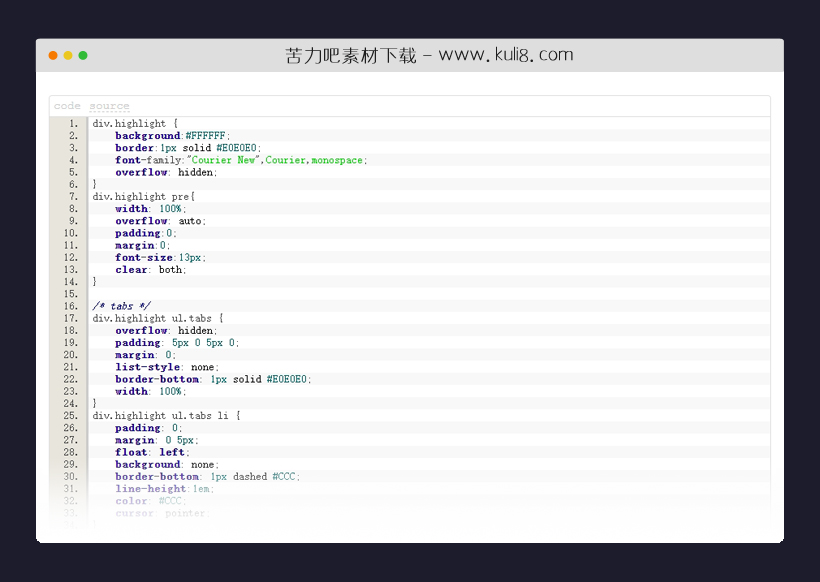Click the "Courier New" font string
The height and width of the screenshot is (582, 820).
point(224,160)
